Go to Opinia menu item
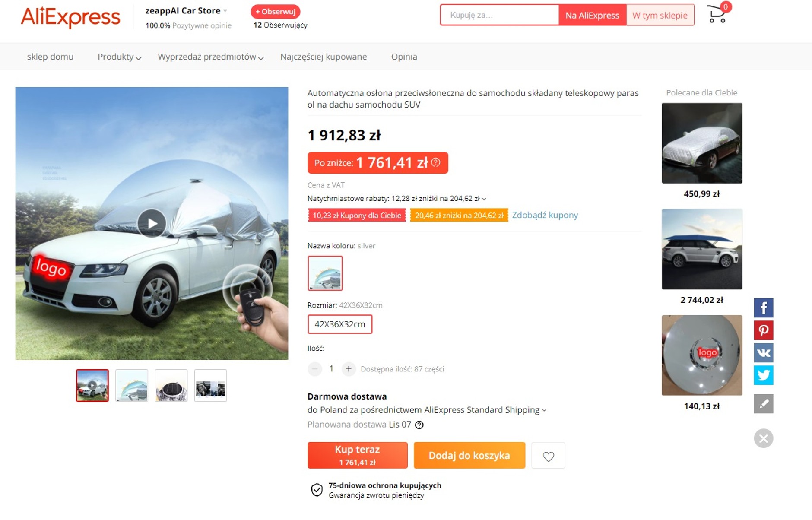 [x=404, y=57]
